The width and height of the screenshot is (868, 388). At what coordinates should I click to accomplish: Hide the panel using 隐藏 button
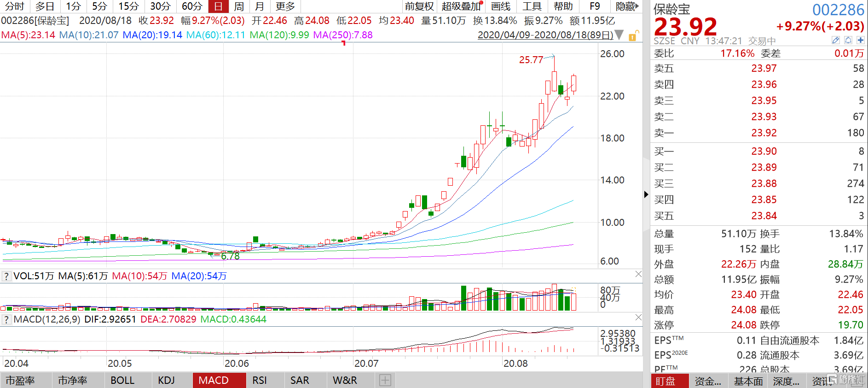627,6
